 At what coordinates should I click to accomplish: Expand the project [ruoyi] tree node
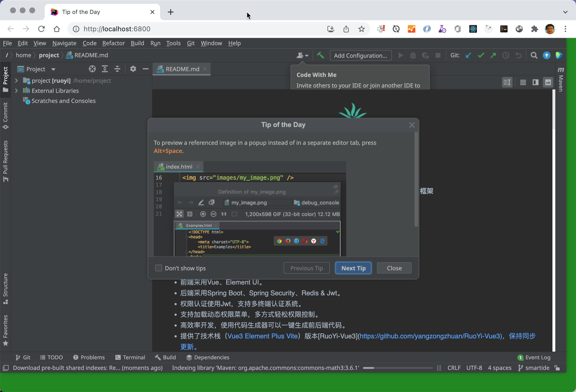(x=16, y=81)
